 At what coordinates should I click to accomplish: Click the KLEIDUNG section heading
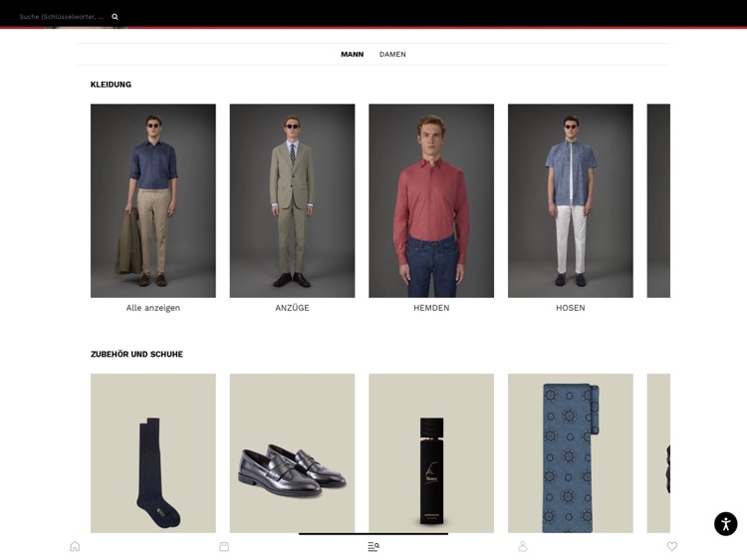tap(111, 85)
